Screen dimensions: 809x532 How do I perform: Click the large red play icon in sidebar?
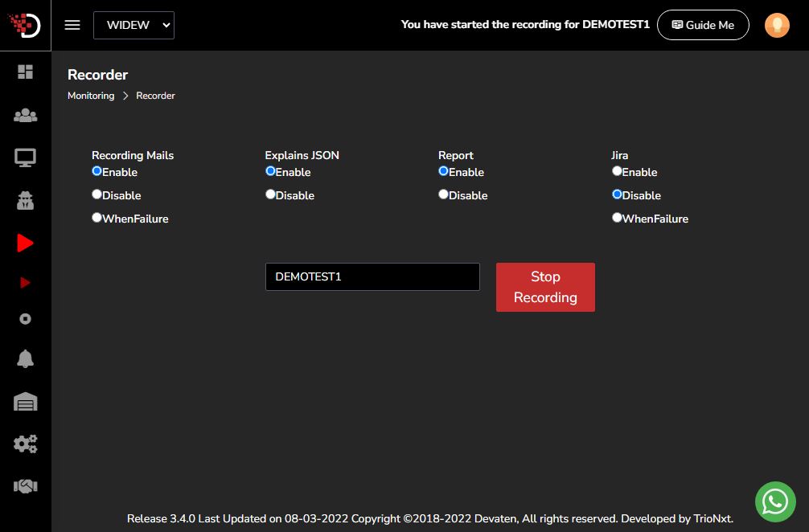(x=25, y=243)
